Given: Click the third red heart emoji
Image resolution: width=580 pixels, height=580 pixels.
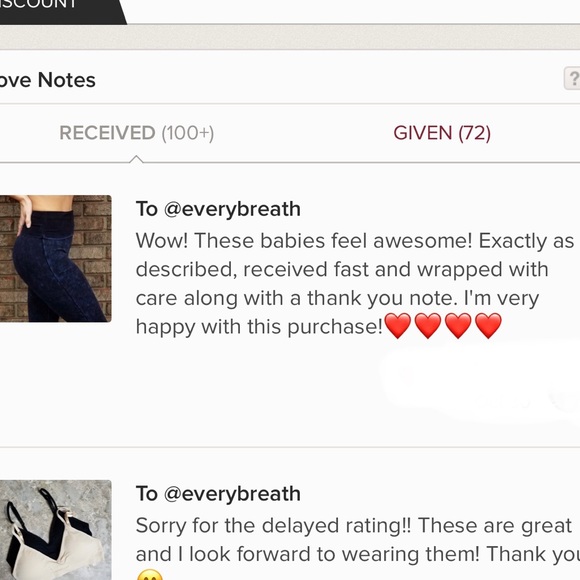Looking at the screenshot, I should 458,326.
